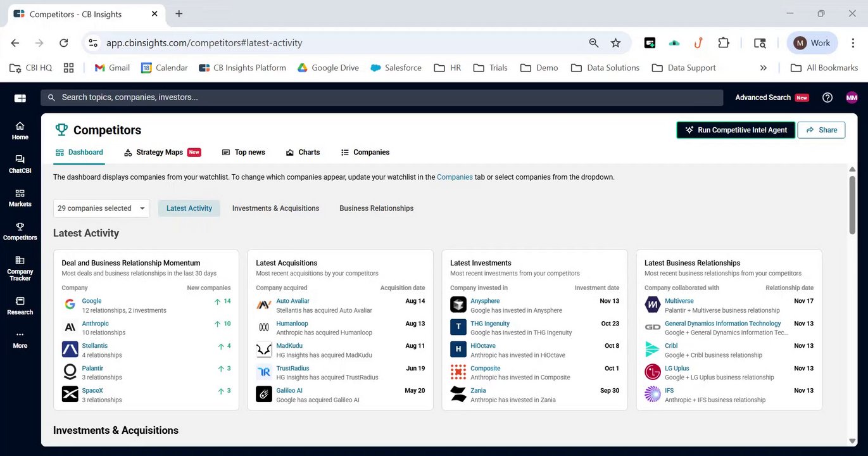Open Company Tracker in the sidebar
The width and height of the screenshot is (868, 456).
point(20,269)
